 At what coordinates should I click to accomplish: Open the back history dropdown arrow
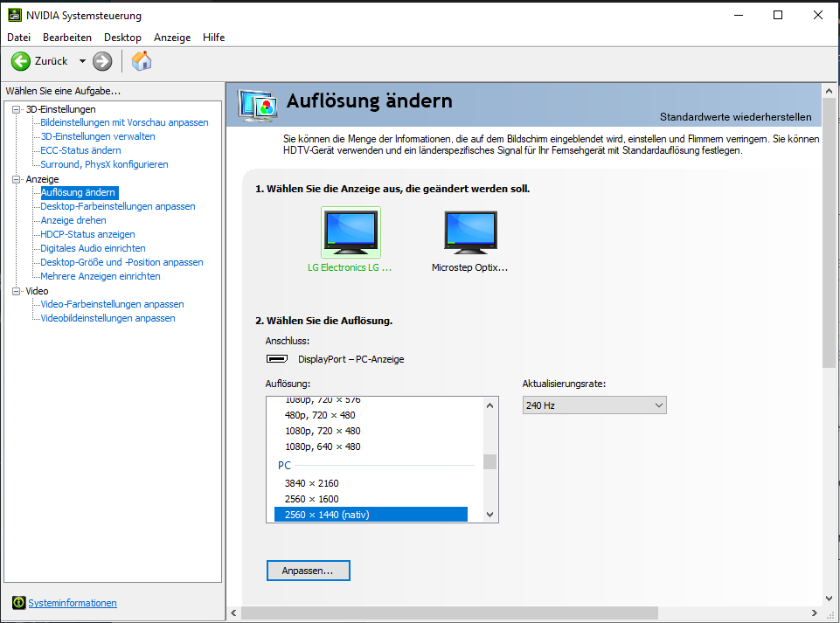pos(82,61)
